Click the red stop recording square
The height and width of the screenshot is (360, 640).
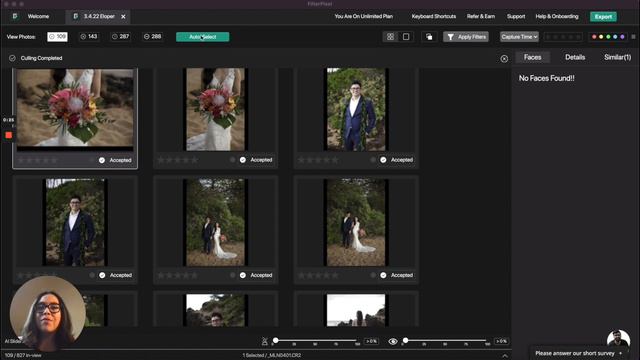[x=9, y=135]
